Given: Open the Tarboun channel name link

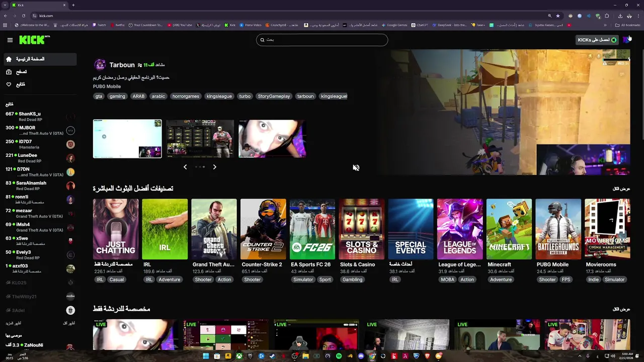Looking at the screenshot, I should click(122, 65).
